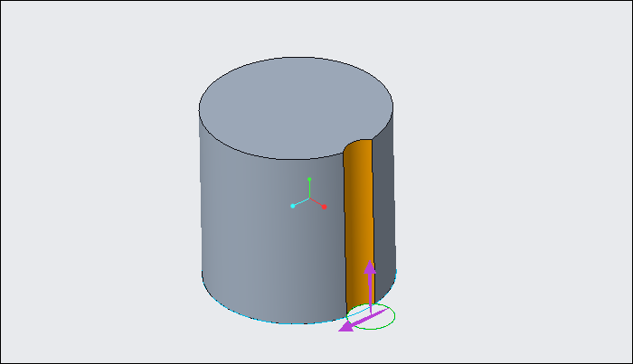Select the dark shaded face right of groove
This screenshot has width=633, height=364.
[x=383, y=210]
